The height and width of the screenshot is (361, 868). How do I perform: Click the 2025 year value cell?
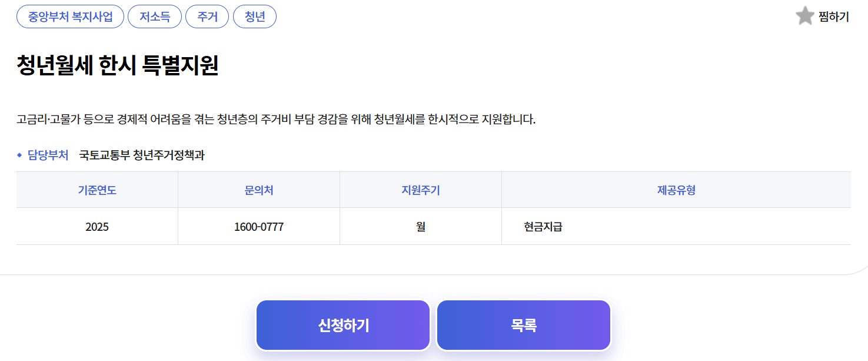(x=97, y=226)
